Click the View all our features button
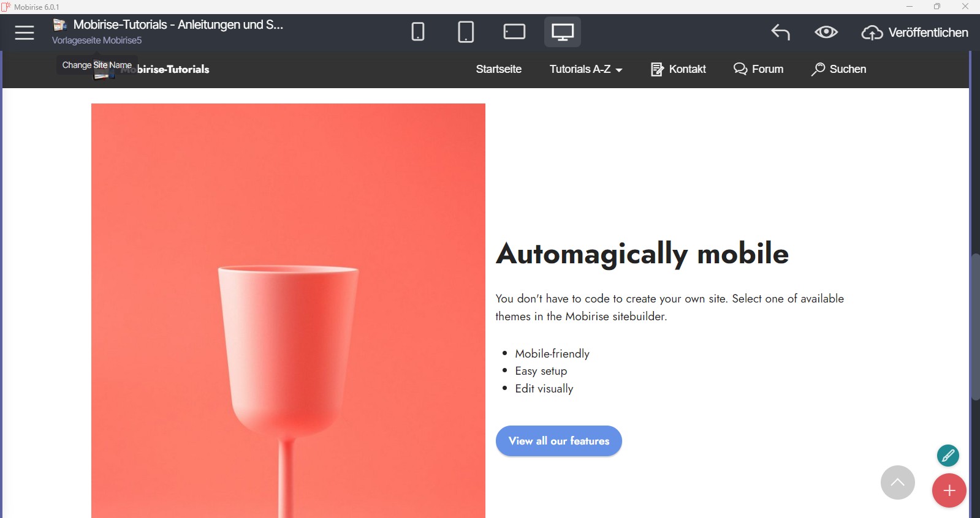Screen dimensions: 980x518 558,441
